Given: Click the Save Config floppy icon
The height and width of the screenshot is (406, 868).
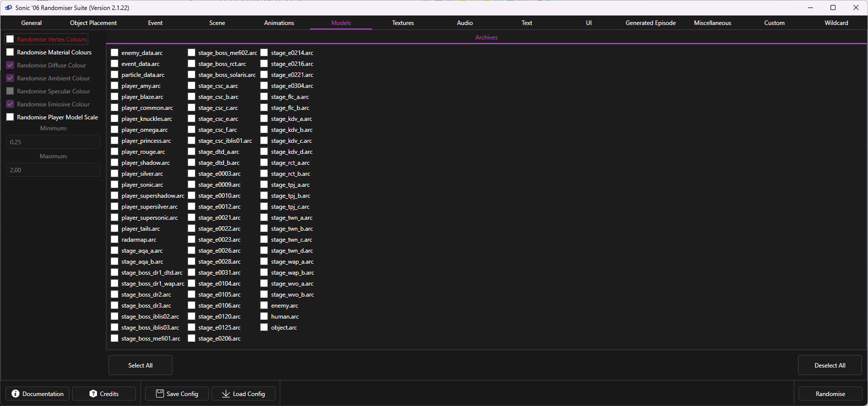Looking at the screenshot, I should point(160,394).
